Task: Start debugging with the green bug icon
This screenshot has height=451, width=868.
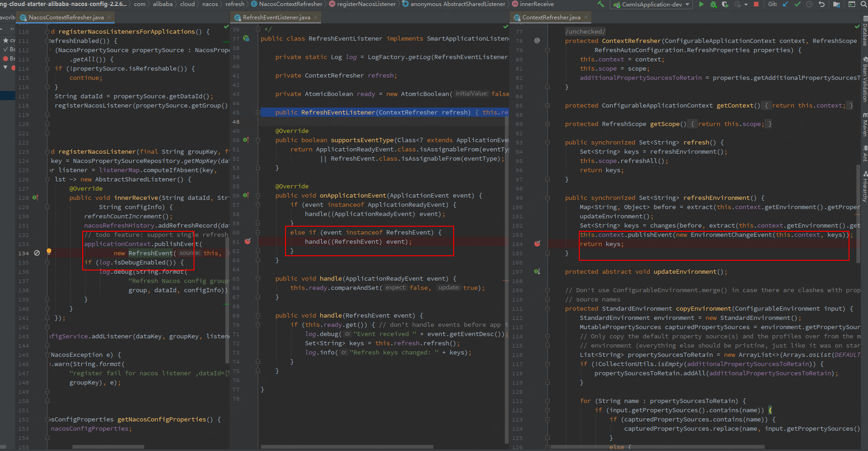Action: (713, 4)
